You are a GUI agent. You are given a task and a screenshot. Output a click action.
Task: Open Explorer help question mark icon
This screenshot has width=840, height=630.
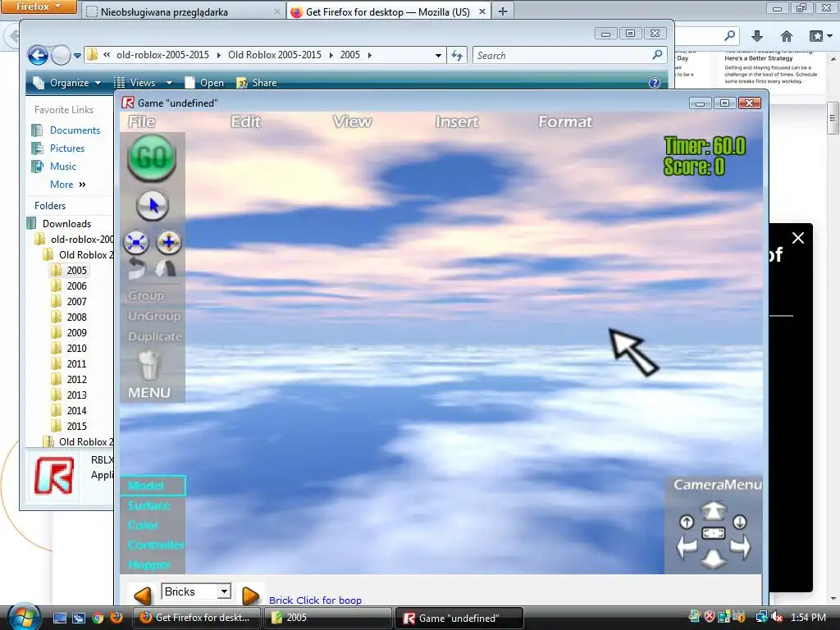pos(654,83)
